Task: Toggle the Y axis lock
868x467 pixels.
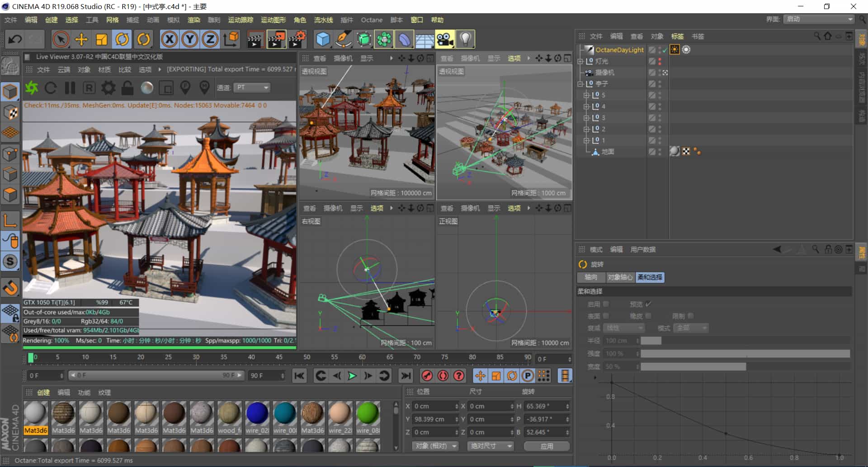Action: coord(190,39)
